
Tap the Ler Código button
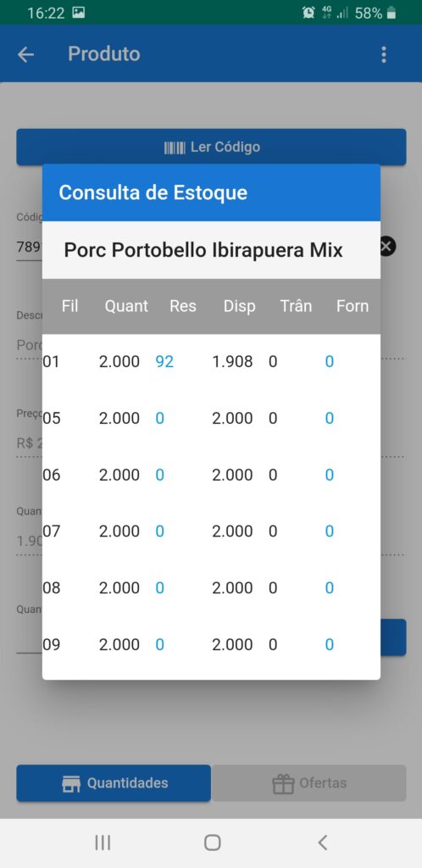click(x=211, y=147)
